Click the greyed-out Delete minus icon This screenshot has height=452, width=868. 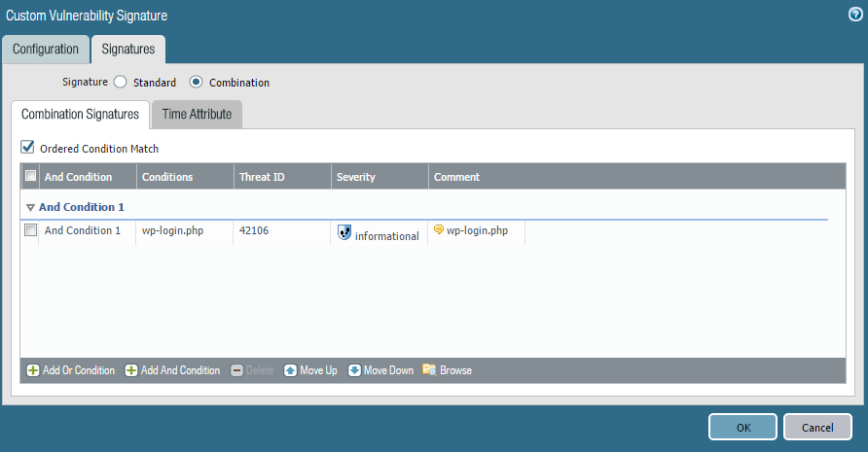coord(236,370)
